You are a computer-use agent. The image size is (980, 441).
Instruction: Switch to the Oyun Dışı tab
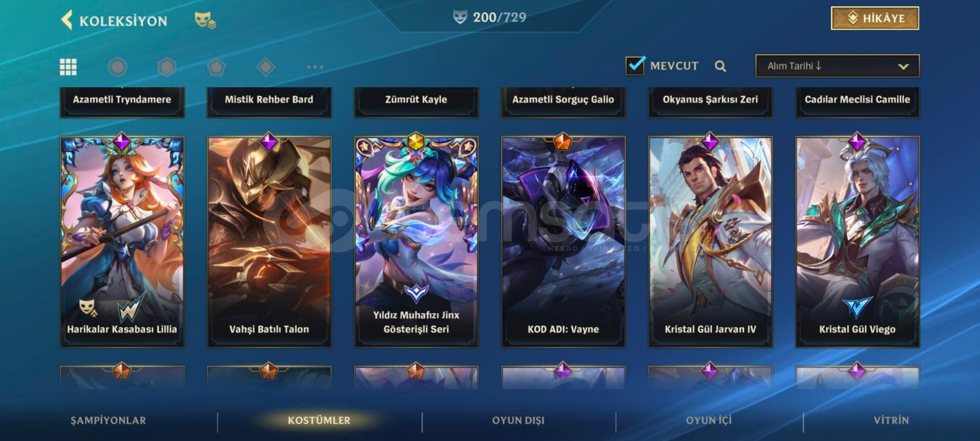click(518, 420)
